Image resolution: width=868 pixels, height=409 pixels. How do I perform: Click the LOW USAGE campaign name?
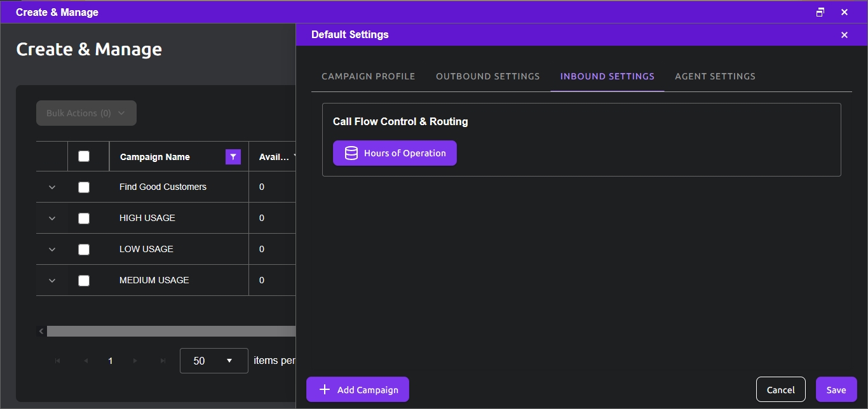146,249
